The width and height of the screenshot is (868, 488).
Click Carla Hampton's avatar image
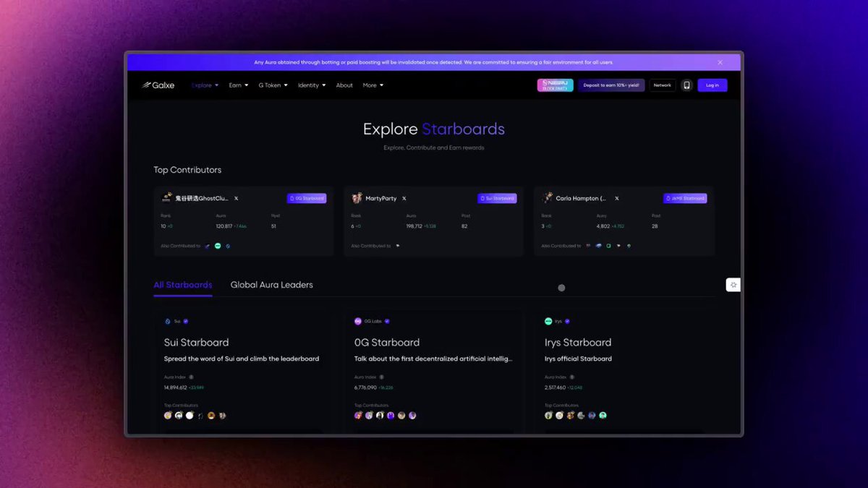(x=548, y=198)
